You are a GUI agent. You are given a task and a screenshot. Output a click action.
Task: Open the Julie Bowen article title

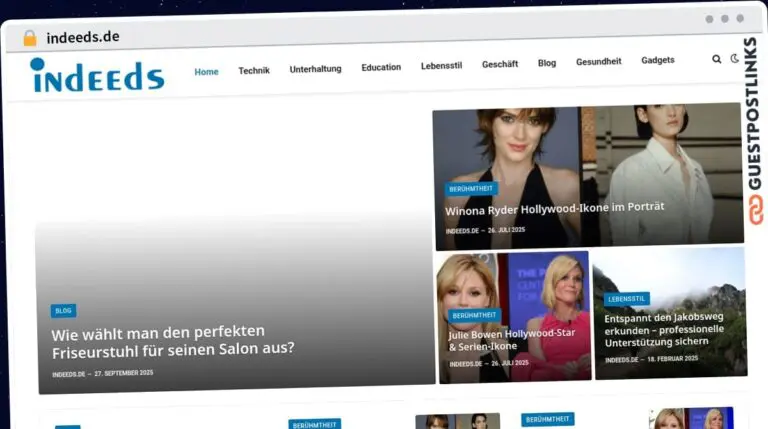[x=499, y=339]
